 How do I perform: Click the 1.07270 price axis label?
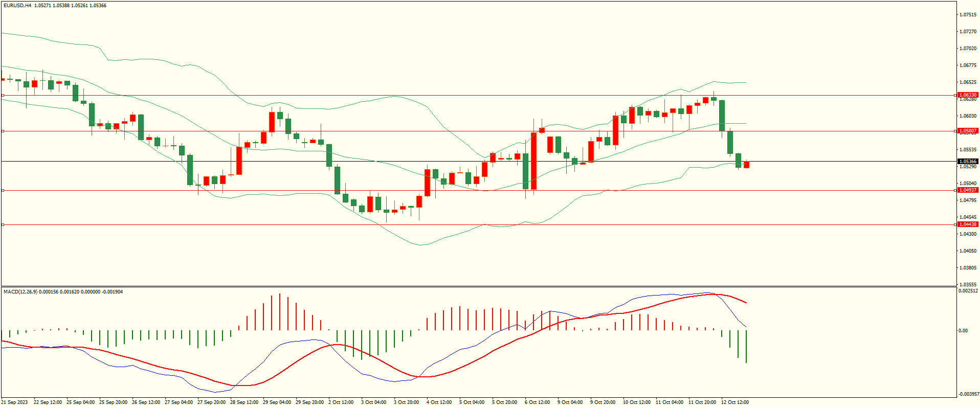968,32
